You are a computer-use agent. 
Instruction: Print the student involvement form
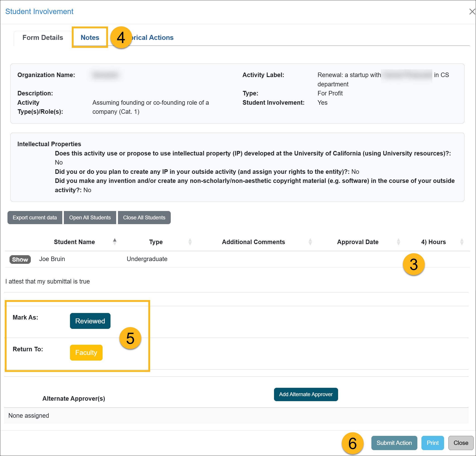click(433, 443)
